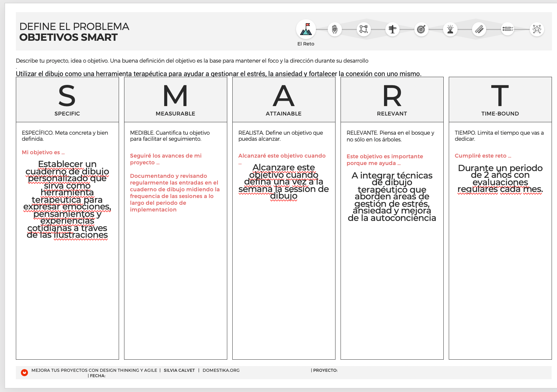Edit the project description line about dibujo terapéutico
The height and width of the screenshot is (392, 557).
point(218,74)
